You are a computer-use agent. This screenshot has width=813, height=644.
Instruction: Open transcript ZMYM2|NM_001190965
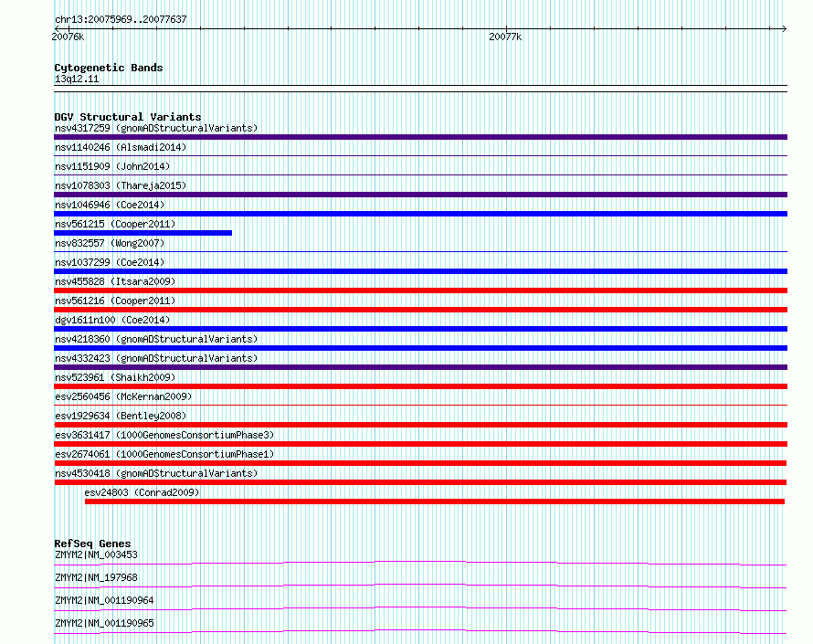[104, 623]
